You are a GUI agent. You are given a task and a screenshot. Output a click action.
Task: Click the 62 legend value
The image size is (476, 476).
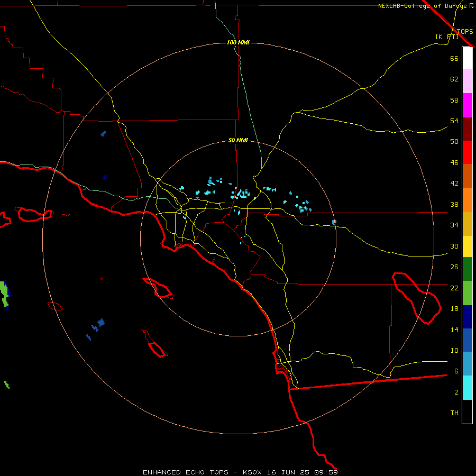pyautogui.click(x=454, y=79)
